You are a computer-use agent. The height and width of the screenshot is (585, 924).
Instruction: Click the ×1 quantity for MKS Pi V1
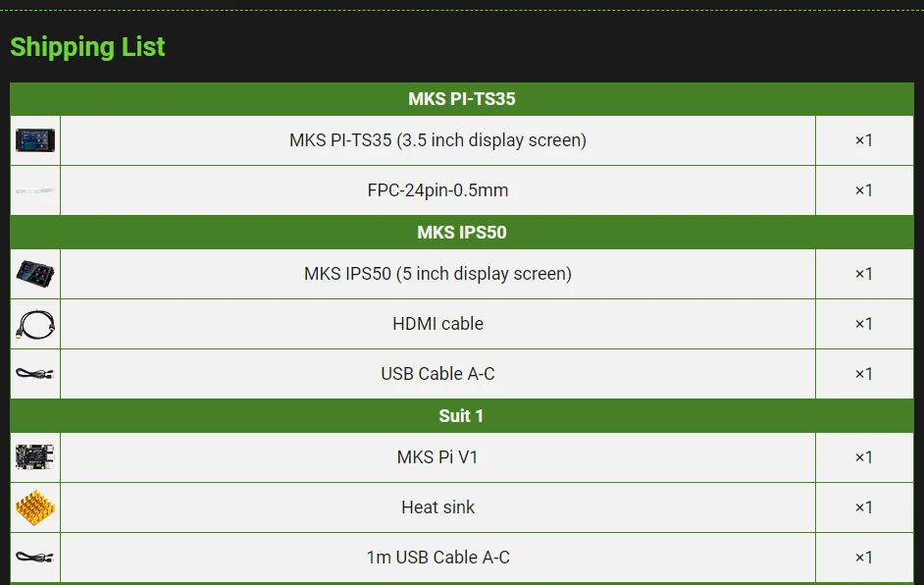(x=864, y=457)
